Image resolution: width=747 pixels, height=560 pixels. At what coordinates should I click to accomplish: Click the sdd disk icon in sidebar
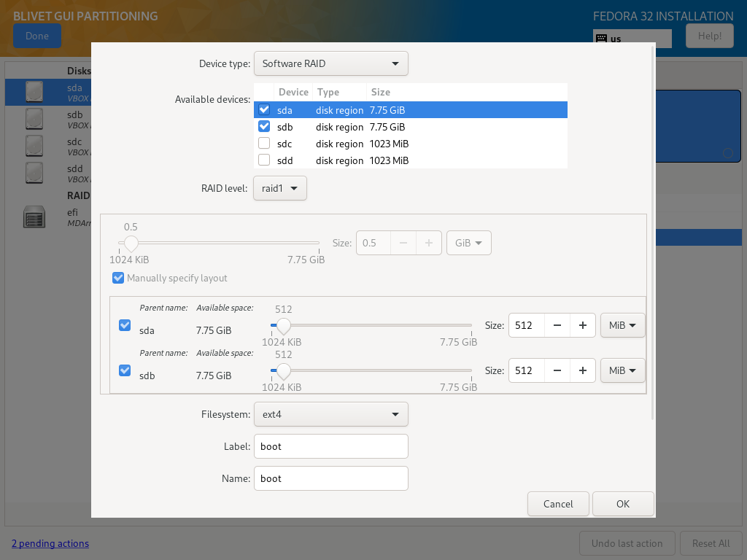tap(34, 172)
